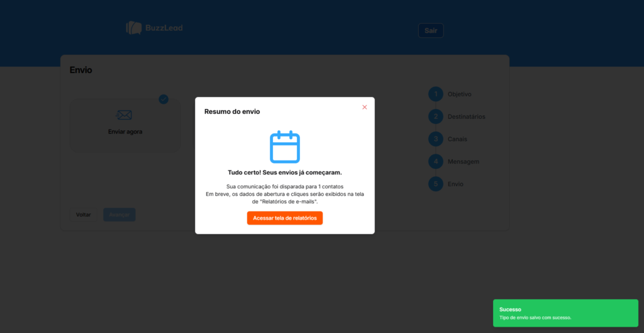The image size is (644, 333).
Task: Close the Resumo do envio dialog
Action: click(364, 107)
